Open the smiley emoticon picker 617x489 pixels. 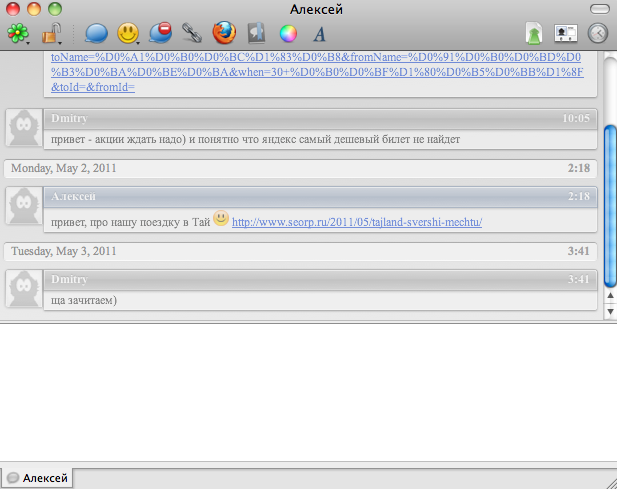coord(127,35)
